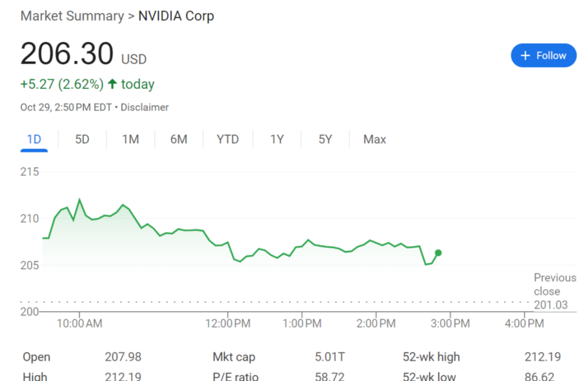Select the 1D chart range tab

tap(34, 140)
